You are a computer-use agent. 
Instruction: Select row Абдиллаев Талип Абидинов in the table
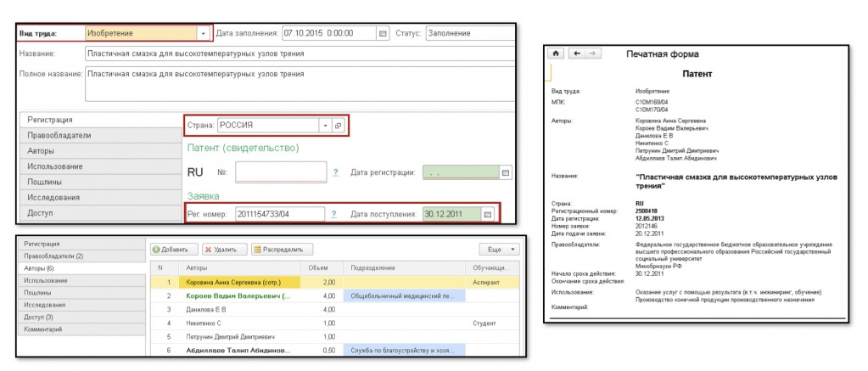click(335, 351)
